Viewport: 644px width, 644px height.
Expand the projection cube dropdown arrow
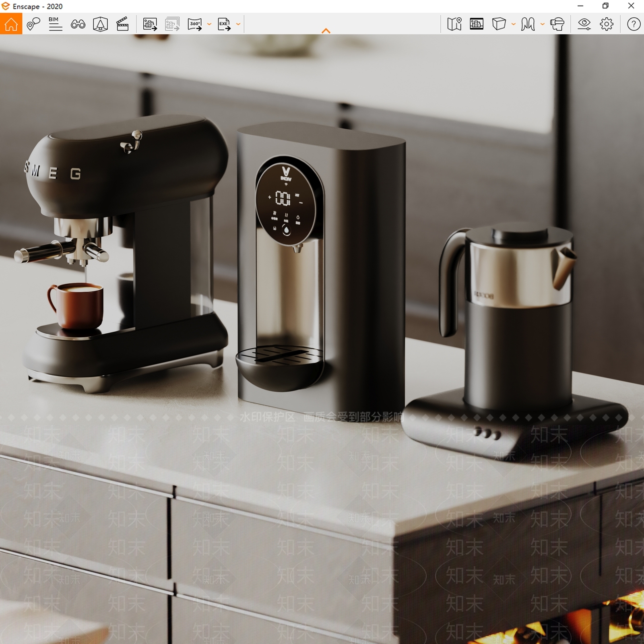point(513,24)
